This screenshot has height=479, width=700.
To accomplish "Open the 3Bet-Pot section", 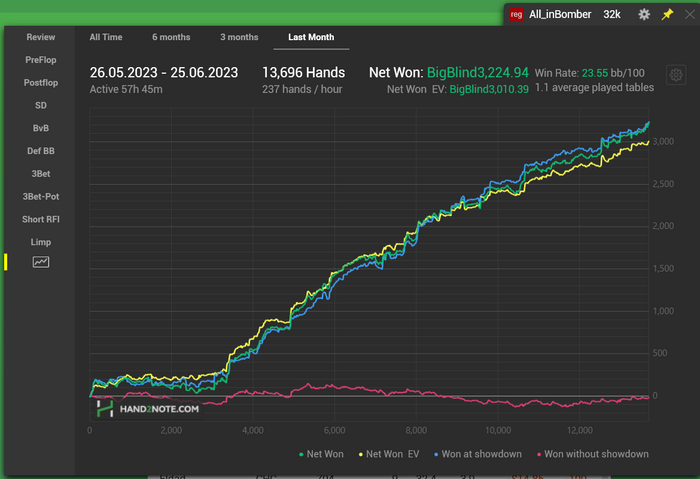I will coord(41,196).
